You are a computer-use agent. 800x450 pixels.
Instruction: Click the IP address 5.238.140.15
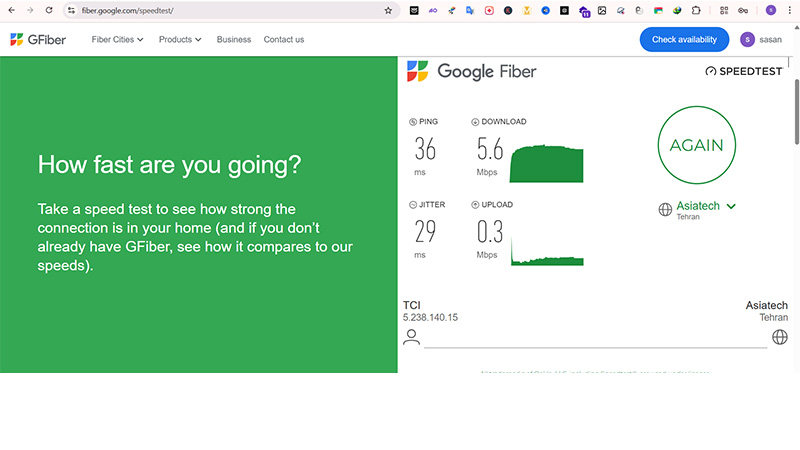point(430,317)
